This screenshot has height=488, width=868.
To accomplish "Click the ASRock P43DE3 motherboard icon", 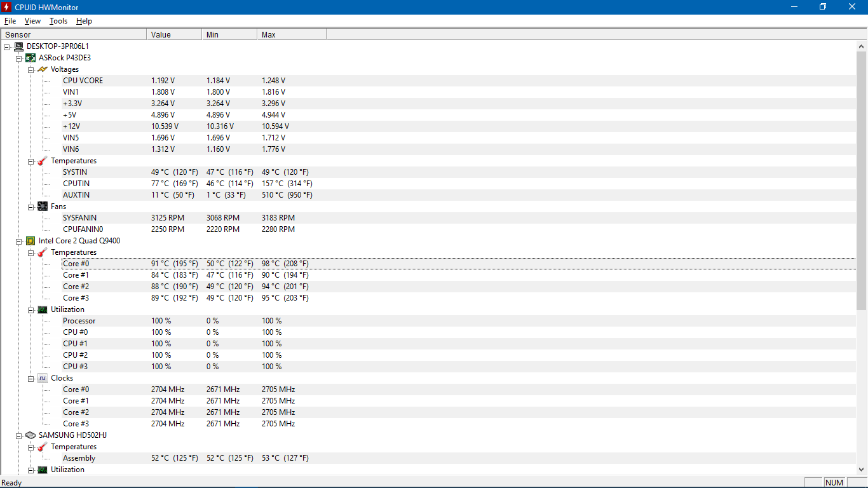I will (x=31, y=58).
